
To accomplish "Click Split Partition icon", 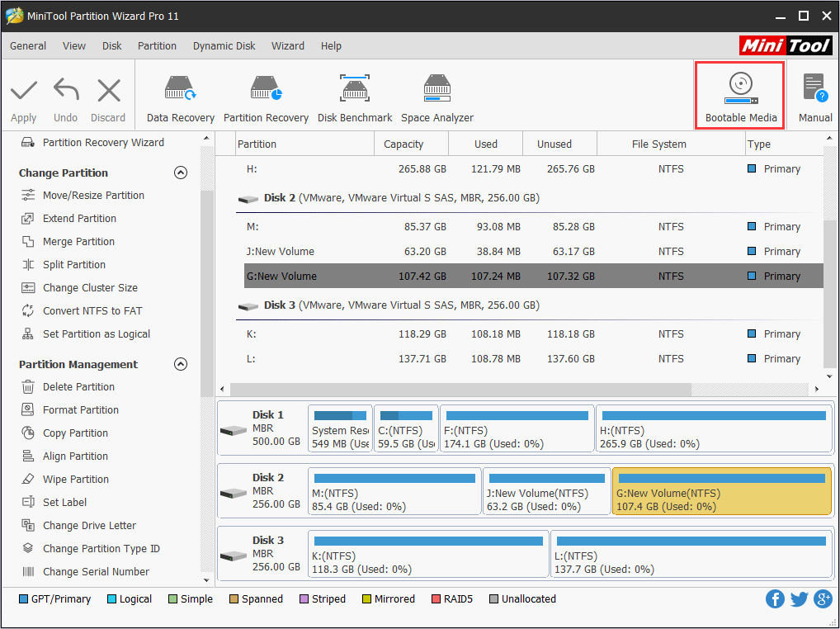I will (x=28, y=265).
